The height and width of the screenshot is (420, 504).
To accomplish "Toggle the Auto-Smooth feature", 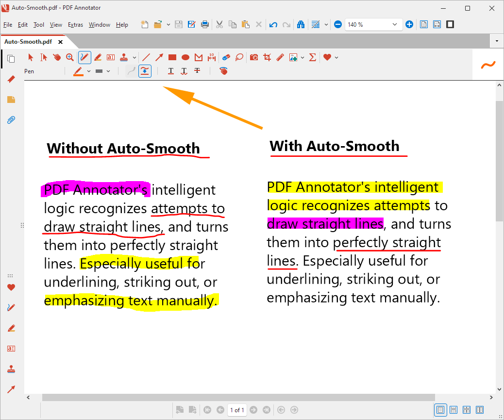I will [x=145, y=71].
